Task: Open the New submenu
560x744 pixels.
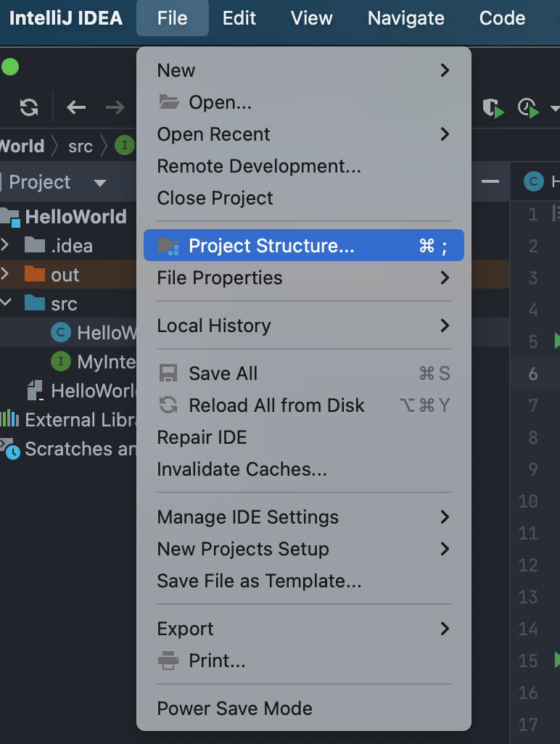Action: pyautogui.click(x=304, y=70)
